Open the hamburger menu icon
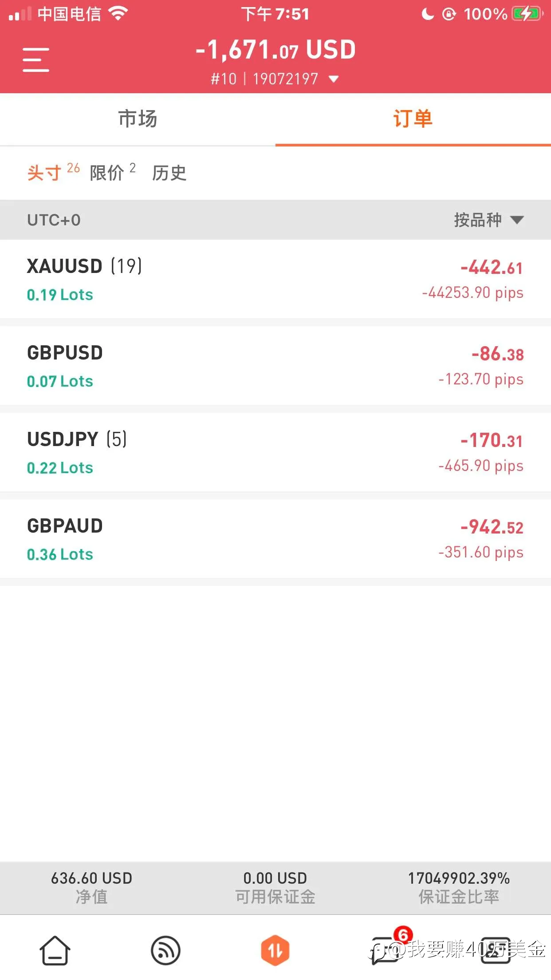This screenshot has height=980, width=551. tap(36, 59)
